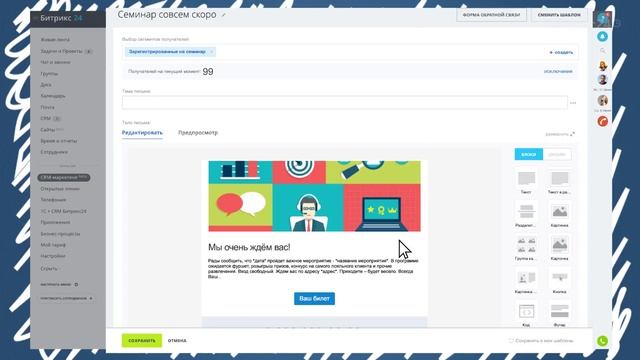Select the colorful header banner image
Image resolution: width=640 pixels, height=360 pixels.
pos(314,196)
